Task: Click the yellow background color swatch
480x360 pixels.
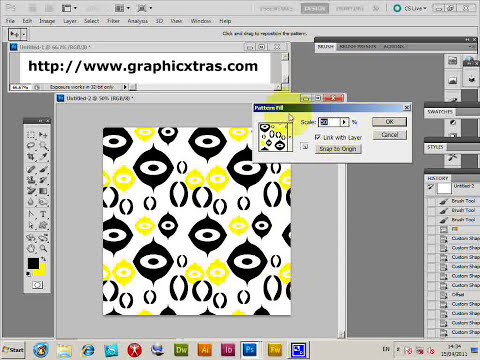Action: (x=41, y=271)
